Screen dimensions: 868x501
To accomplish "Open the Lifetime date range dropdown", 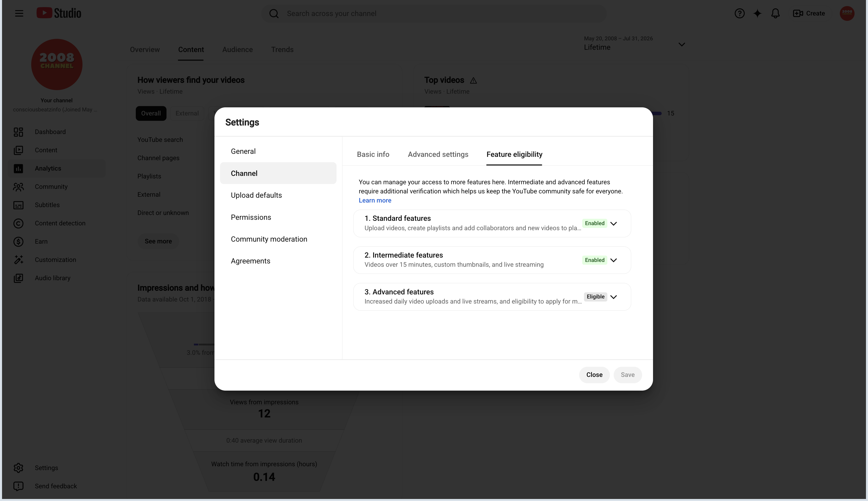I will tap(635, 44).
